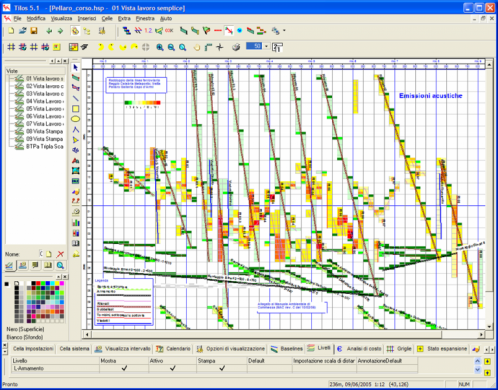The image size is (498, 390).
Task: Open the File menu
Action: (x=17, y=19)
